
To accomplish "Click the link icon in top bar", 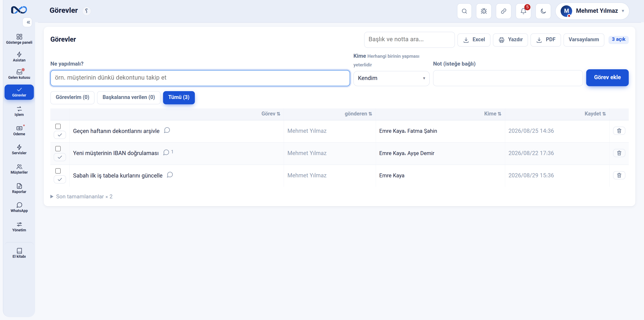I will tap(503, 11).
